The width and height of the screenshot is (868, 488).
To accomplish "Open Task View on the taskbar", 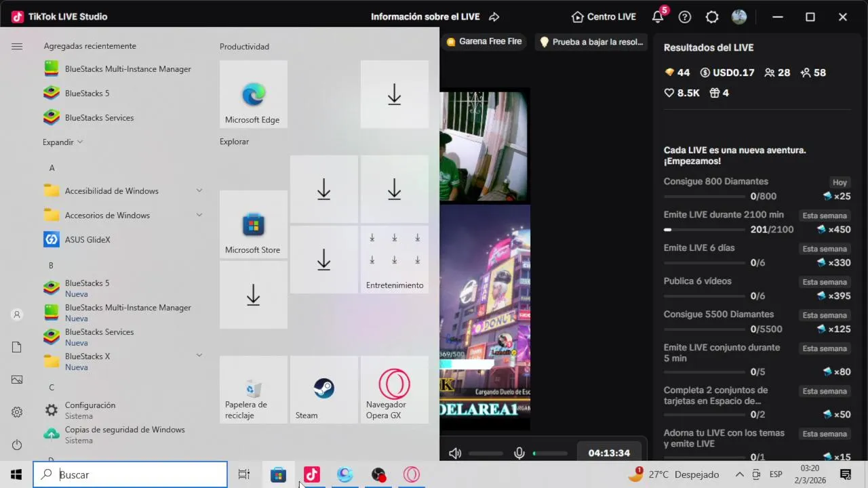I will (244, 474).
